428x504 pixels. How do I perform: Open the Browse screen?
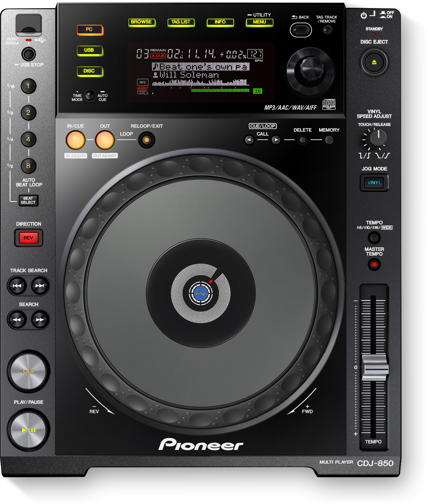[142, 22]
